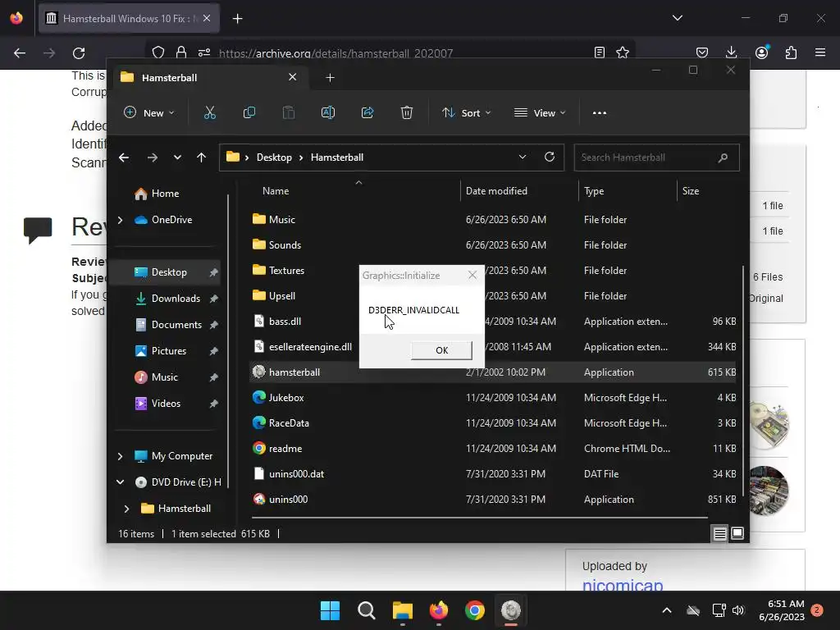Open Firefox hamburger application menu

(820, 52)
